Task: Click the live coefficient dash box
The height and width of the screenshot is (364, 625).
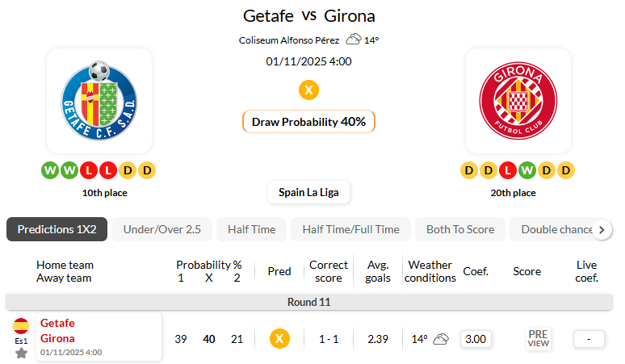Action: [x=589, y=339]
